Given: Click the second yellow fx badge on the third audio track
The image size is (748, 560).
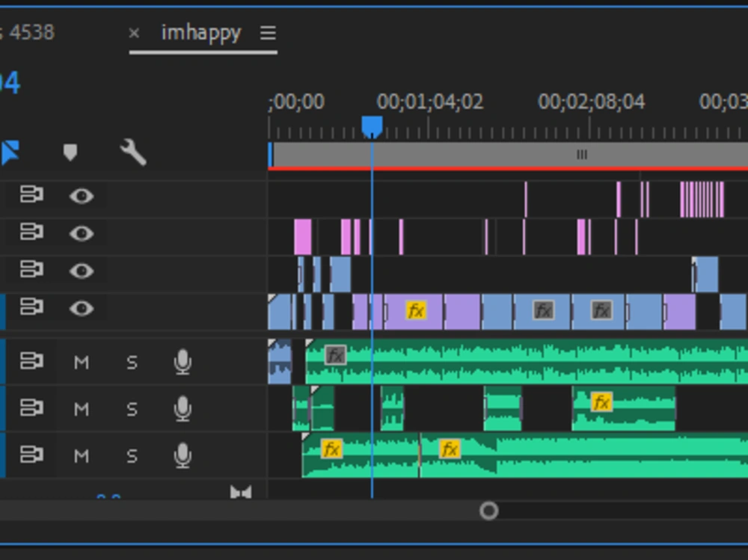Looking at the screenshot, I should pyautogui.click(x=450, y=449).
